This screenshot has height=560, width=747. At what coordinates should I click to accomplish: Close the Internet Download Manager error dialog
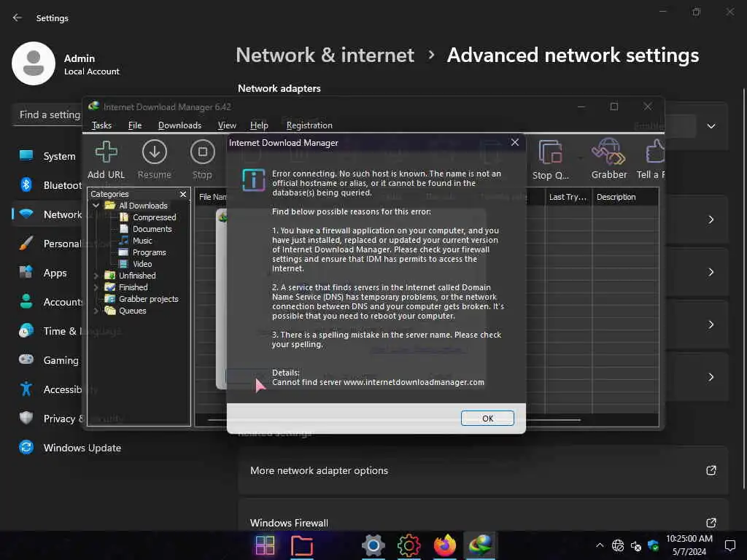point(515,142)
